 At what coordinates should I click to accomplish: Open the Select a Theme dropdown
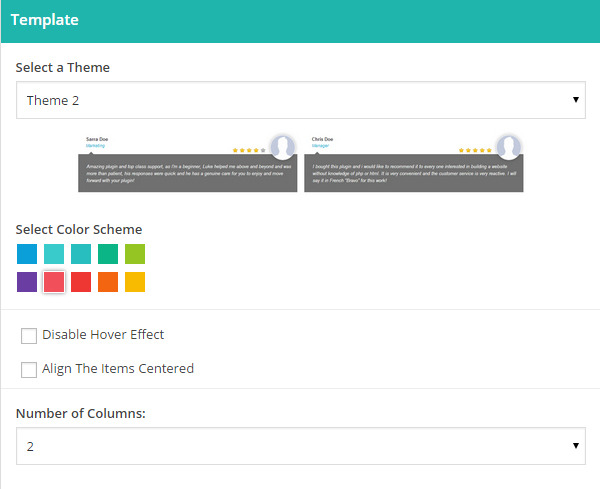click(301, 101)
